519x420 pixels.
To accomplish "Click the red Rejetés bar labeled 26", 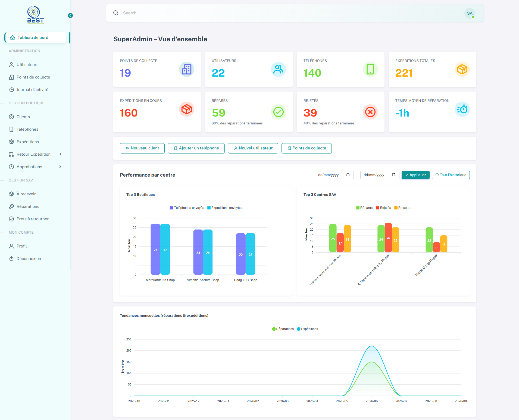I will click(388, 238).
